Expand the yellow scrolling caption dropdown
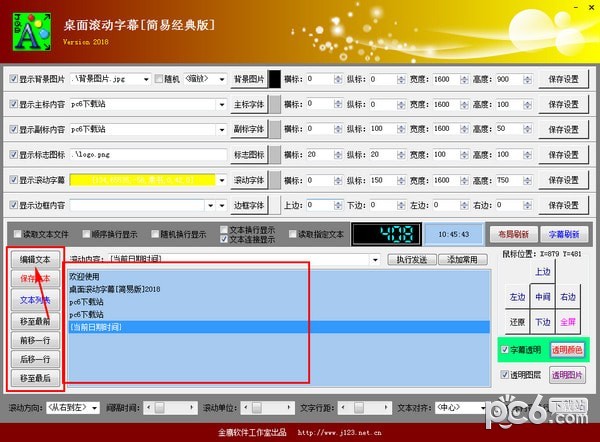The width and height of the screenshot is (600, 442). (x=222, y=180)
